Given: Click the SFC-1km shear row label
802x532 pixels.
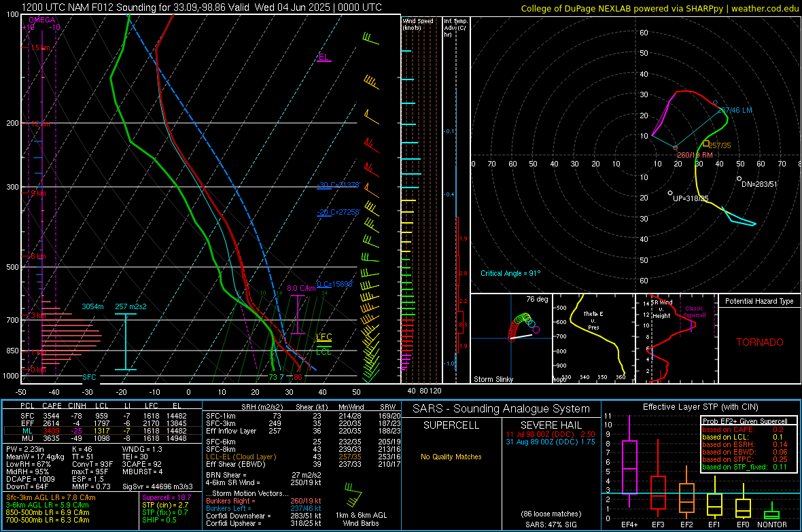Looking at the screenshot, I should pyautogui.click(x=222, y=416).
